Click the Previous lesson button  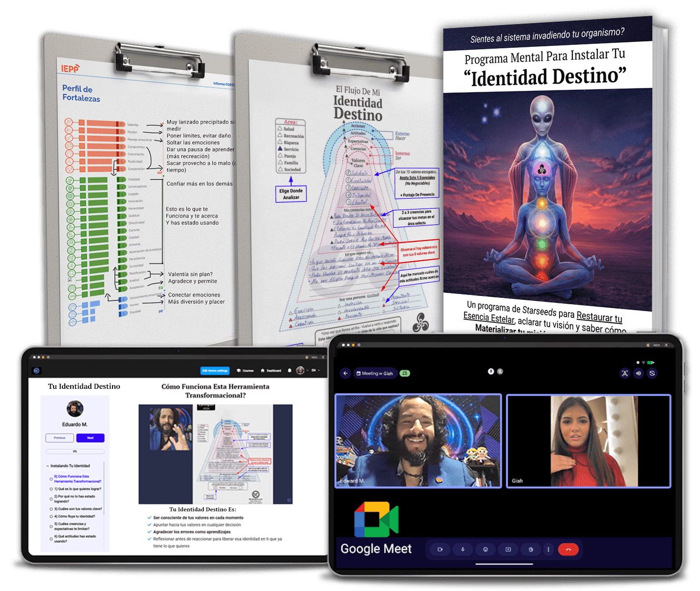(x=59, y=438)
